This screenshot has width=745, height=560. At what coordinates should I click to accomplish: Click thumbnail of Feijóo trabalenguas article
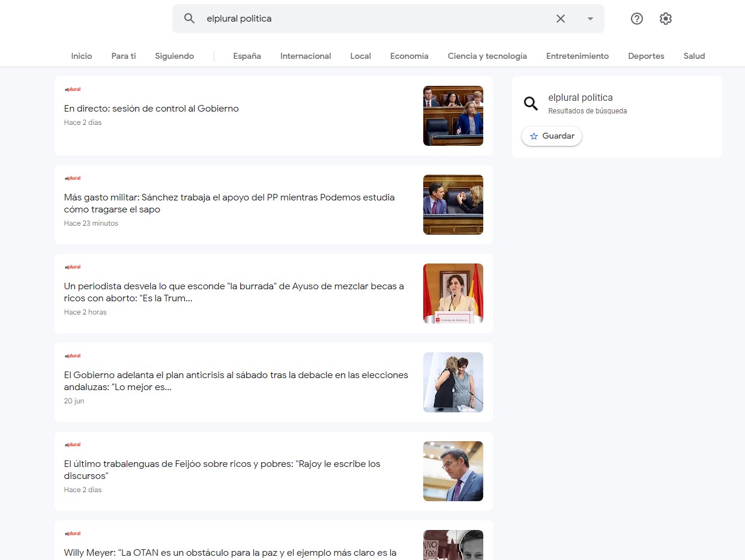tap(453, 471)
